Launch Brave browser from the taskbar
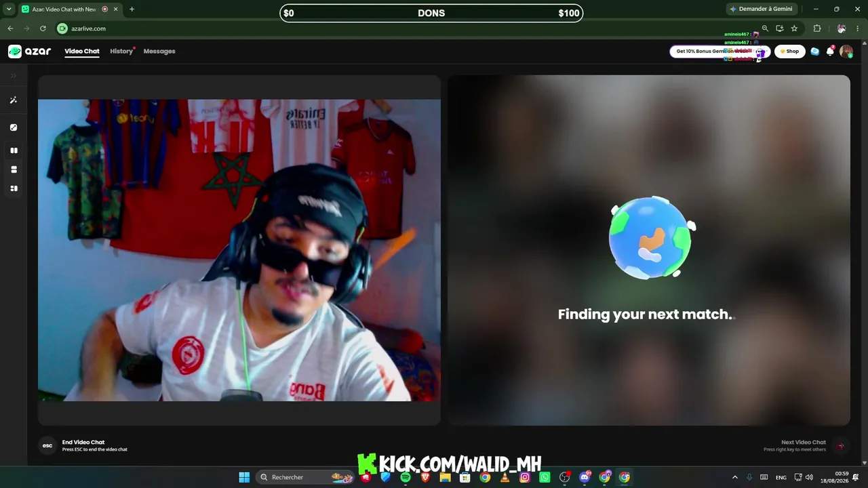 425,477
